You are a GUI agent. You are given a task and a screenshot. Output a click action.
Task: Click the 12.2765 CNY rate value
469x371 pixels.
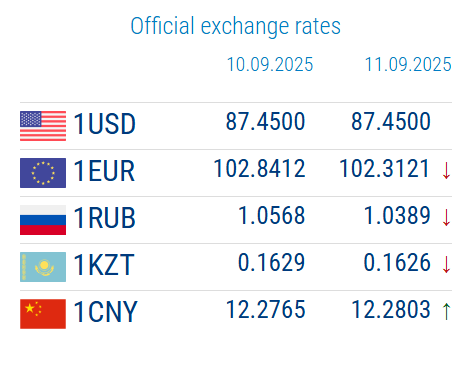pos(266,309)
